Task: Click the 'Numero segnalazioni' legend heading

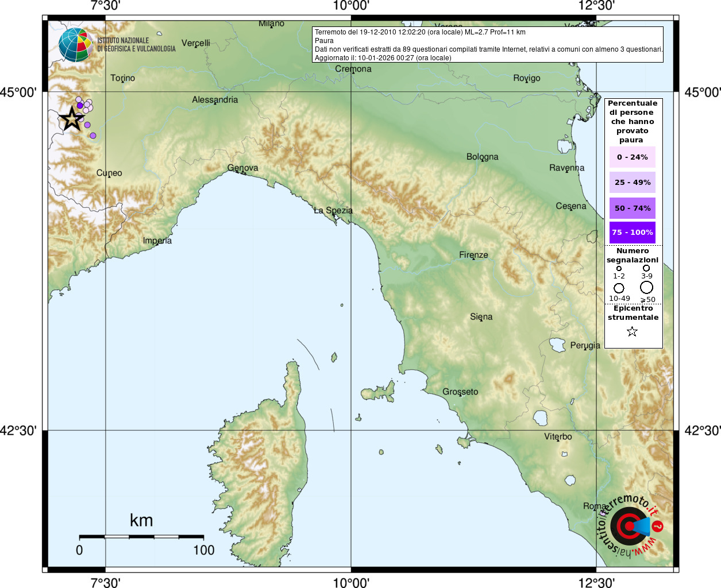Action: click(x=633, y=256)
